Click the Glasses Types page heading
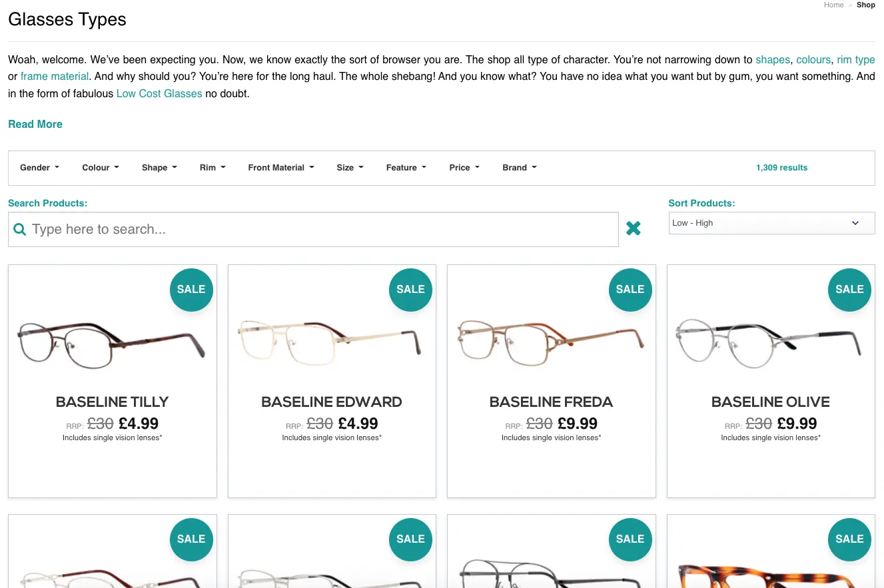884x588 pixels. (x=67, y=19)
